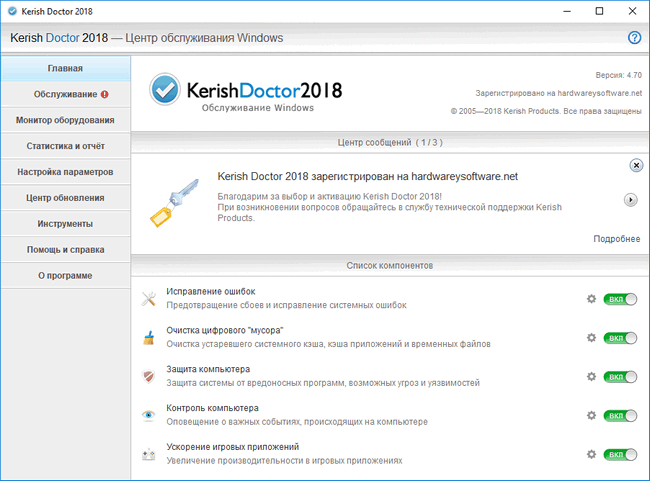Click the Kerish Doctor title bar app icon
This screenshot has height=481, width=650.
12,11
